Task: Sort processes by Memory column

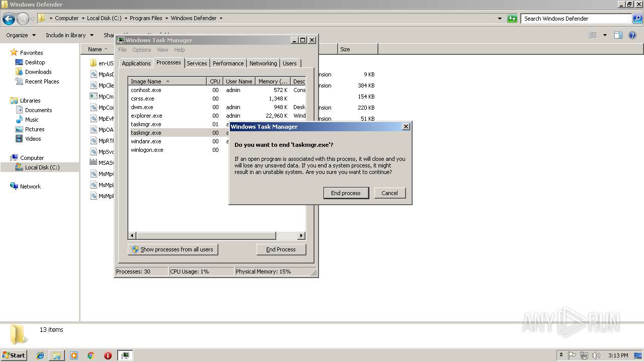Action: coord(273,81)
